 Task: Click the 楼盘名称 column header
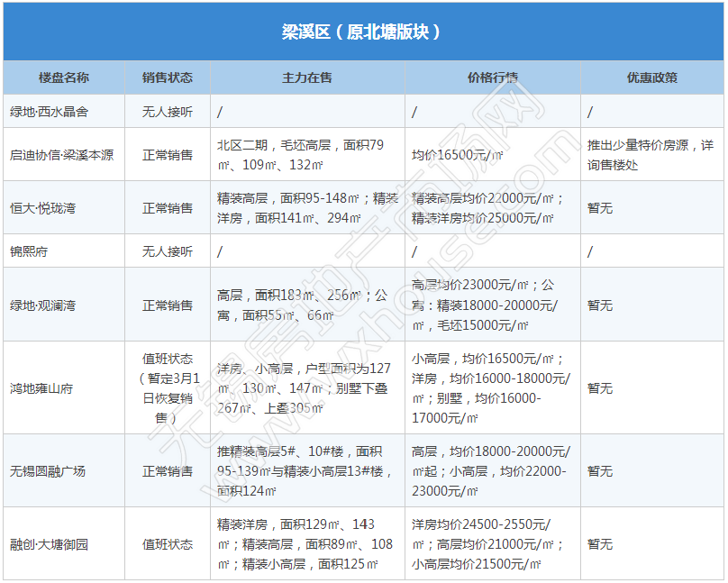tap(64, 77)
